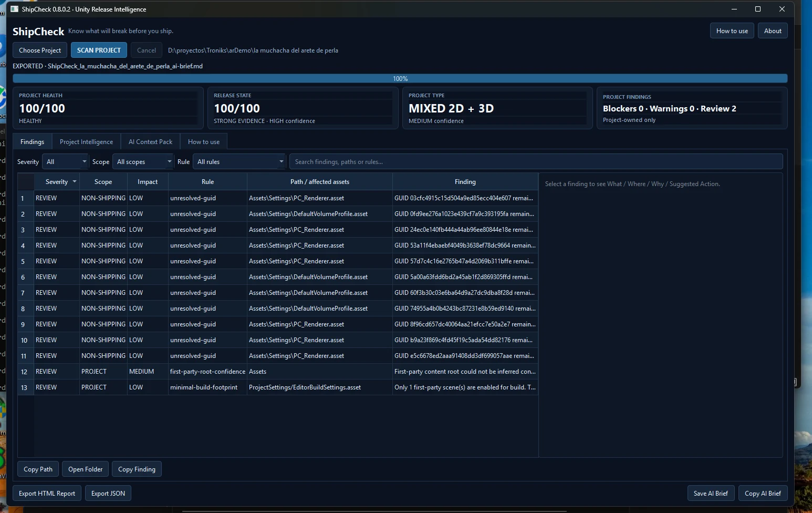Viewport: 812px width, 513px height.
Task: Click ProjectSettings/EditorBuildSettings.asset path cell
Action: pos(320,387)
